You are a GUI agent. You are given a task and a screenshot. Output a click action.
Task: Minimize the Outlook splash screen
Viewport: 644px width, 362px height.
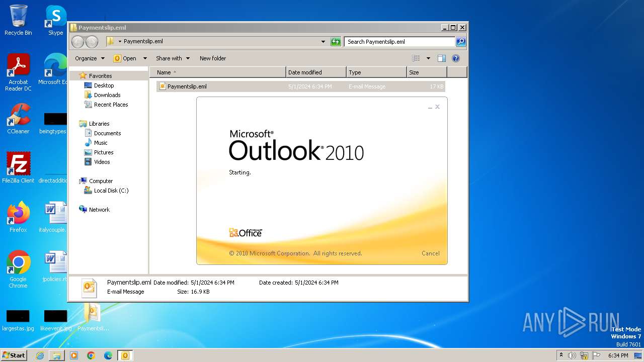coord(430,107)
